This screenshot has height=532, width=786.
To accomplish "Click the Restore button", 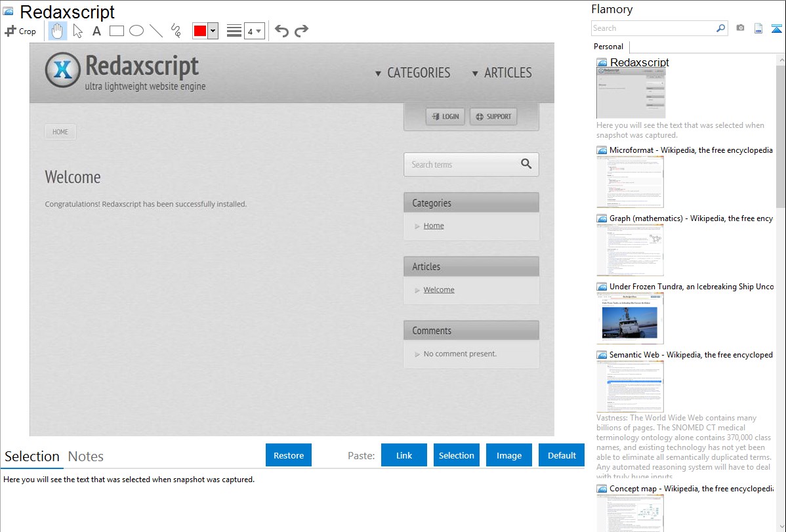I will click(289, 455).
